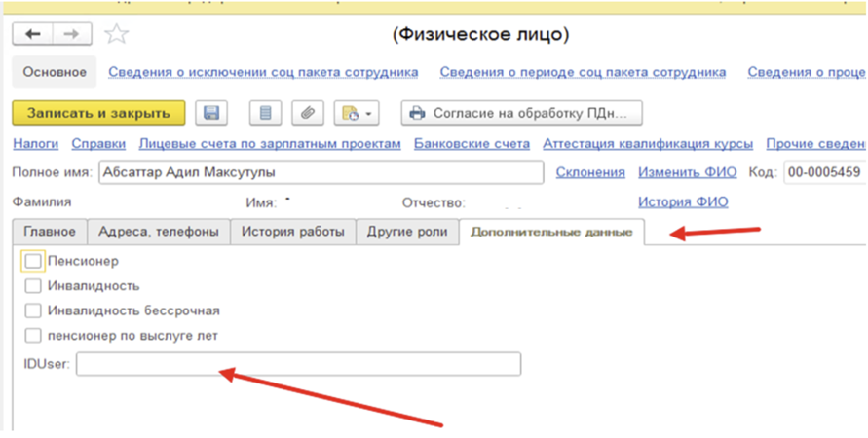Click the forward navigation arrow
Screen dimensions: 868x438
(69, 35)
